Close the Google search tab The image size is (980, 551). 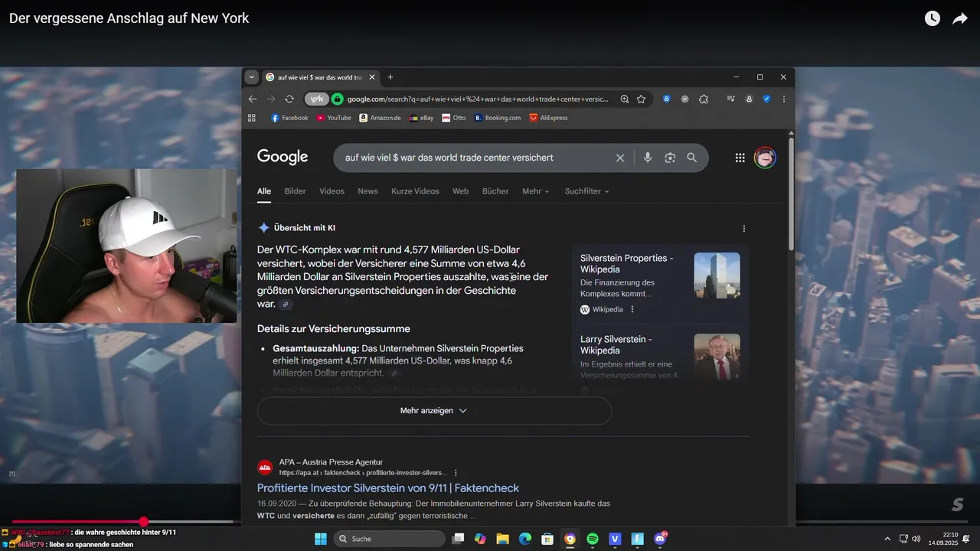coord(372,77)
